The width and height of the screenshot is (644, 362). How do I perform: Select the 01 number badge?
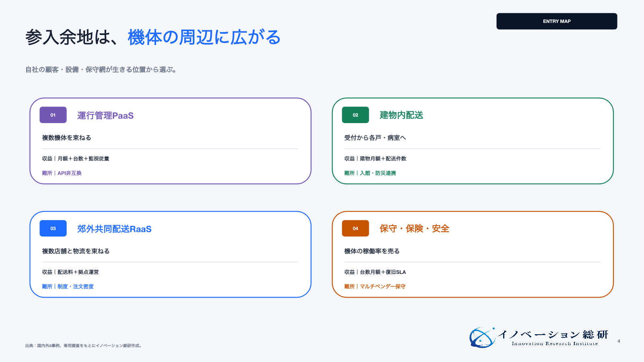(x=53, y=115)
